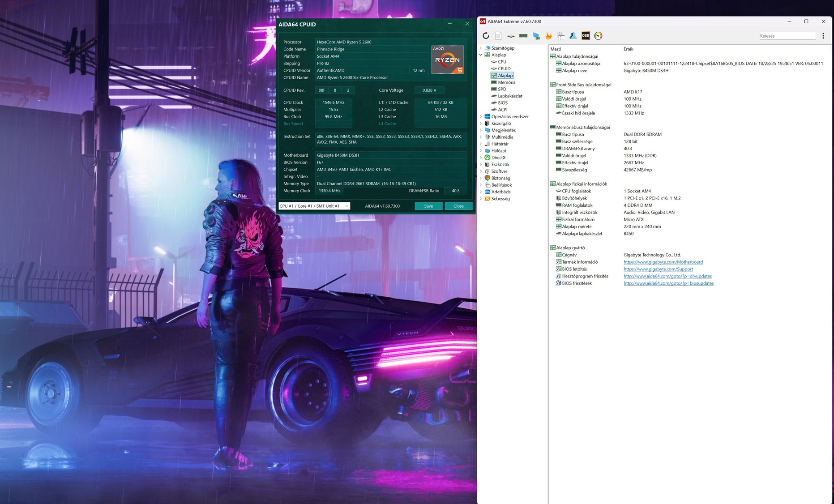Select the highlighted Alaplap child tree item

pyautogui.click(x=505, y=76)
